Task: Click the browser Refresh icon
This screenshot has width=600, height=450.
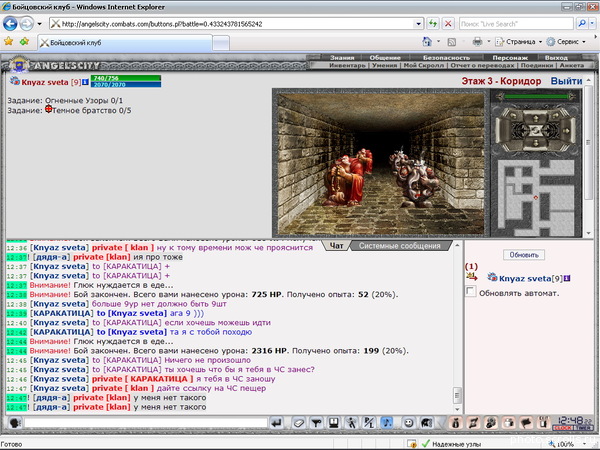Action: (433, 24)
